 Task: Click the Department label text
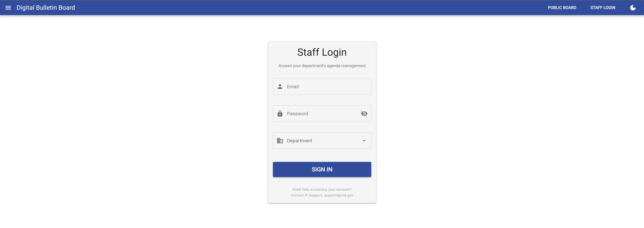[x=299, y=141]
